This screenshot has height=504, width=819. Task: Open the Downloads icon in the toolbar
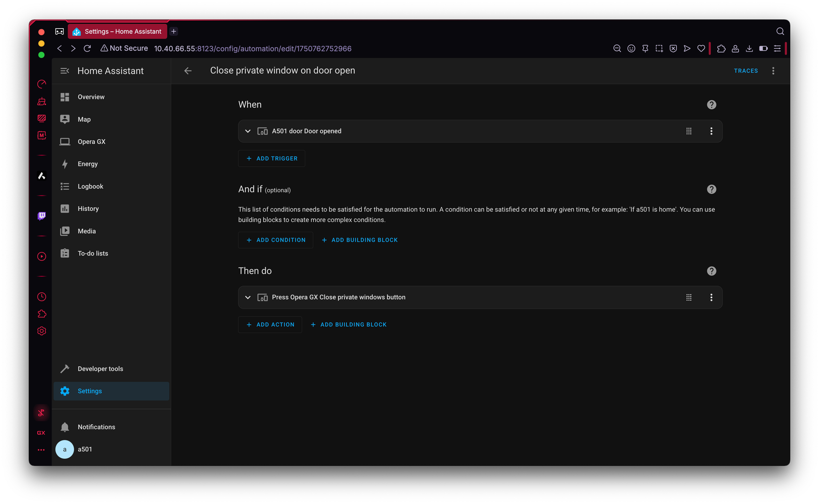tap(749, 48)
